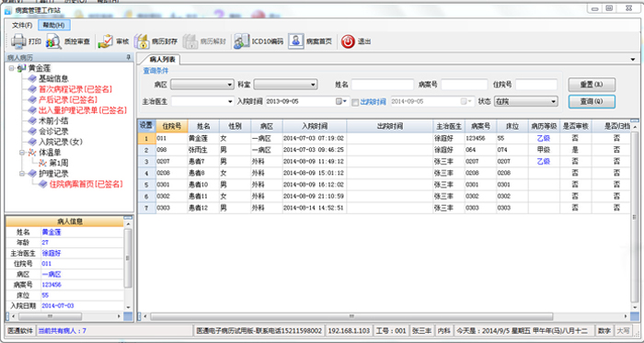This screenshot has height=343, width=644.
Task: Collapse the 护理记录 tree node
Action: 22,174
